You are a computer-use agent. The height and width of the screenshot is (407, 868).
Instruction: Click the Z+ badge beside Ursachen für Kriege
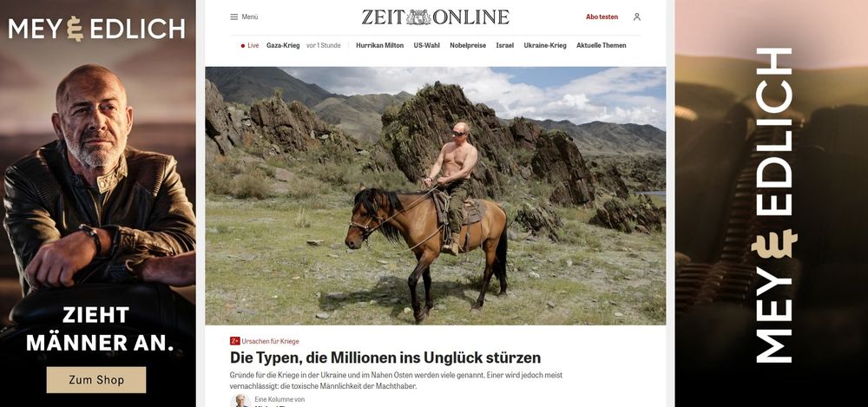point(234,341)
